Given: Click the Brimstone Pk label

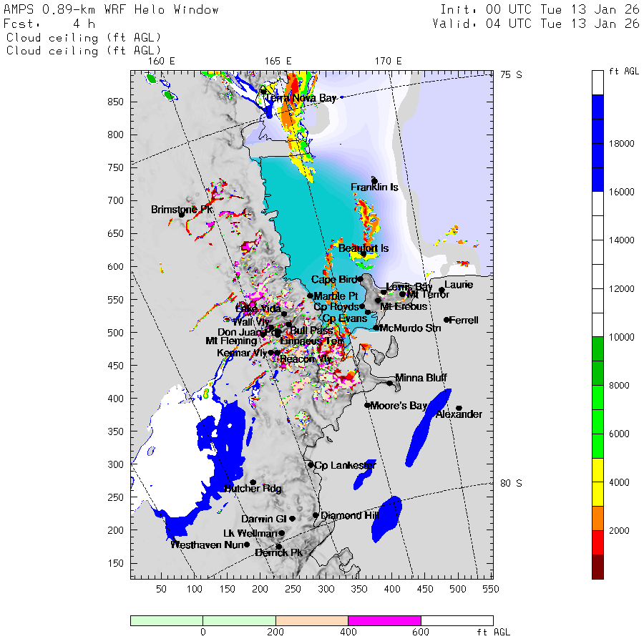Looking at the screenshot, I should pos(182,210).
